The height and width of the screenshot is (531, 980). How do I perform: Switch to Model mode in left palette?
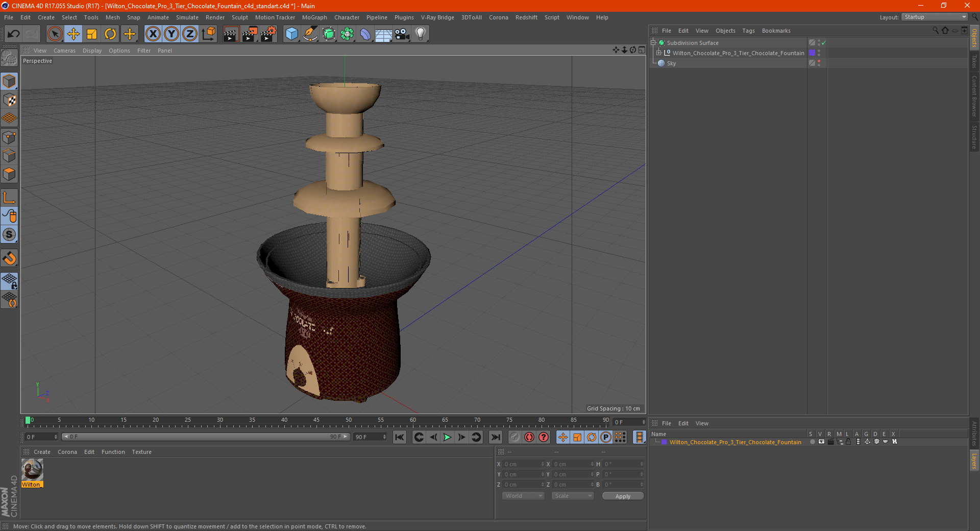(x=9, y=81)
